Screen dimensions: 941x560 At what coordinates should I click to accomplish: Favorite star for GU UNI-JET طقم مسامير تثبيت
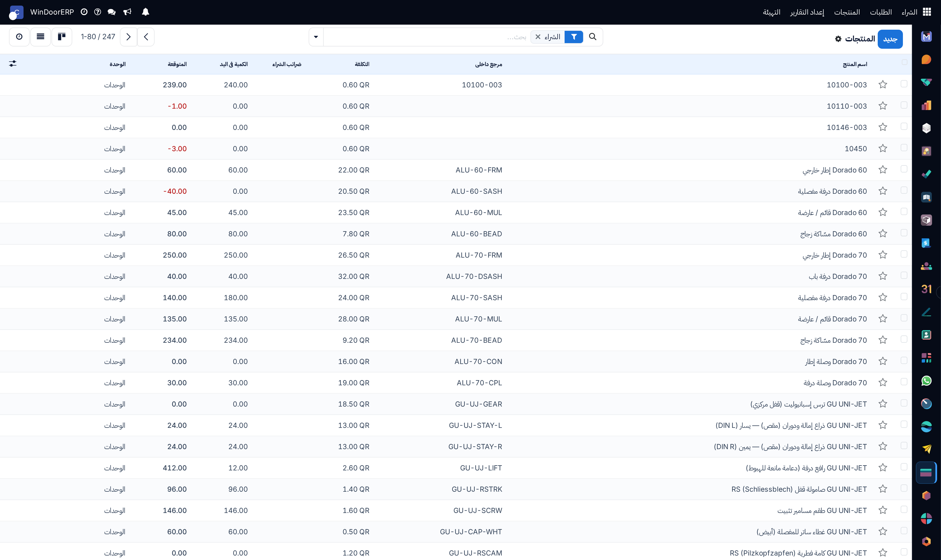tap(882, 510)
